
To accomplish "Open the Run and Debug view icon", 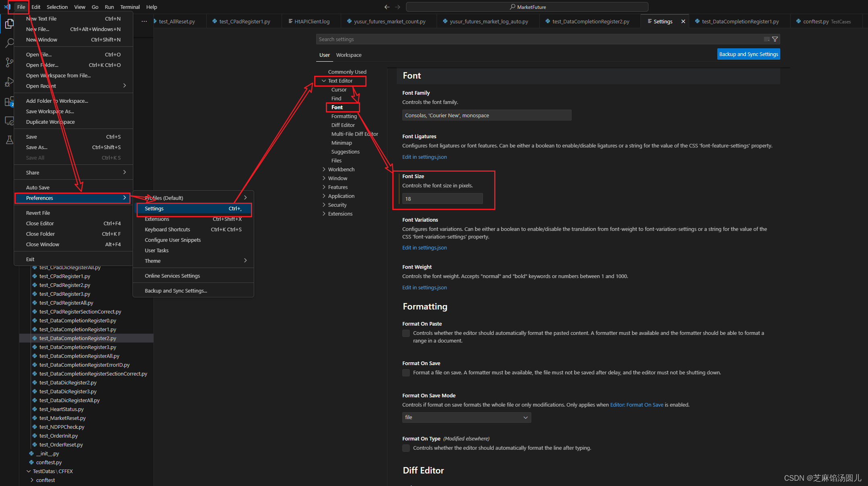I will tap(9, 82).
